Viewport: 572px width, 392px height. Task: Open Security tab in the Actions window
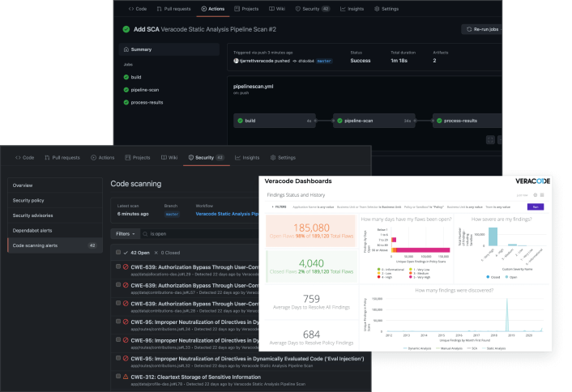tap(313, 9)
